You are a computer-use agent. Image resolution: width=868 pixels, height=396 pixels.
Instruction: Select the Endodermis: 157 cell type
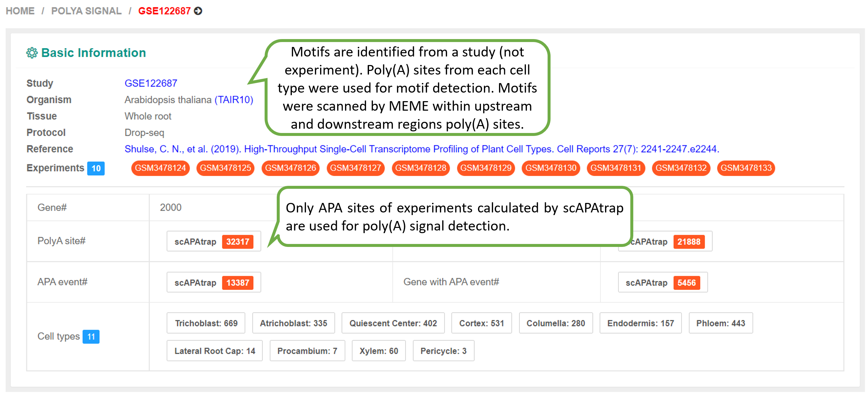(x=640, y=323)
